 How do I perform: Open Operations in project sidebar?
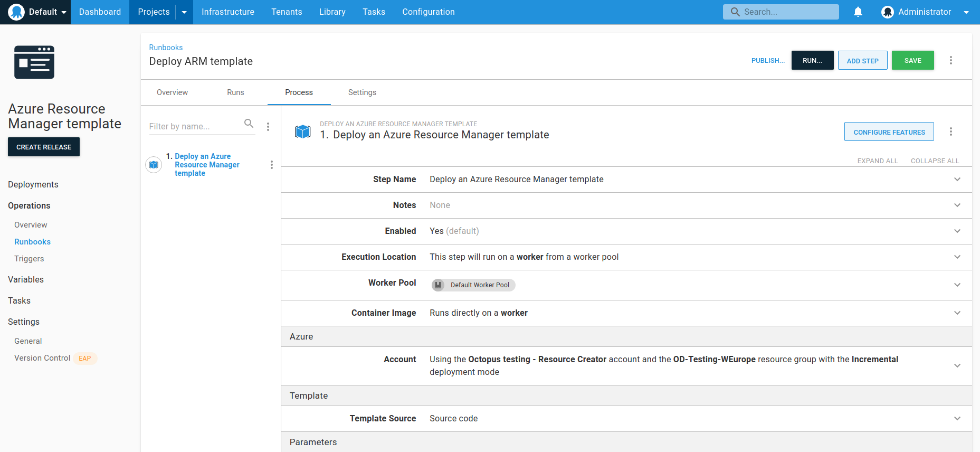coord(29,205)
